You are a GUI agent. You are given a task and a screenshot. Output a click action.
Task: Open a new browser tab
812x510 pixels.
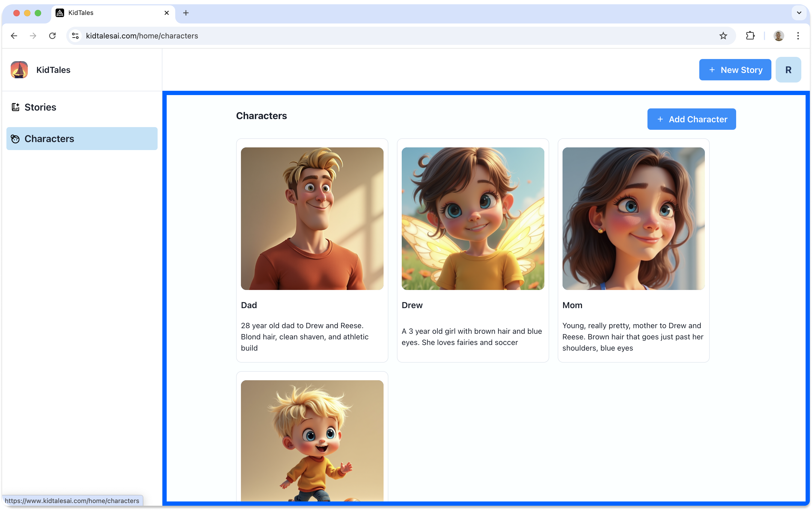(x=186, y=13)
